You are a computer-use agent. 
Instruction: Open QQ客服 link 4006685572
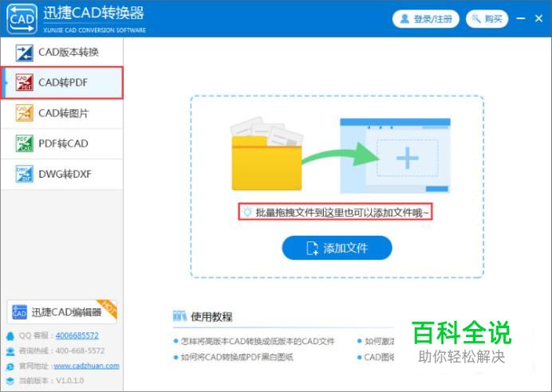(77, 335)
